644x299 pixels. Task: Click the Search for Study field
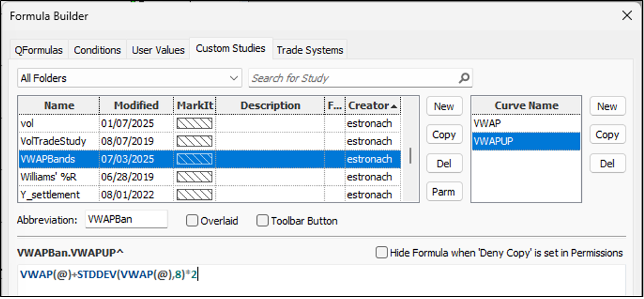[x=354, y=78]
